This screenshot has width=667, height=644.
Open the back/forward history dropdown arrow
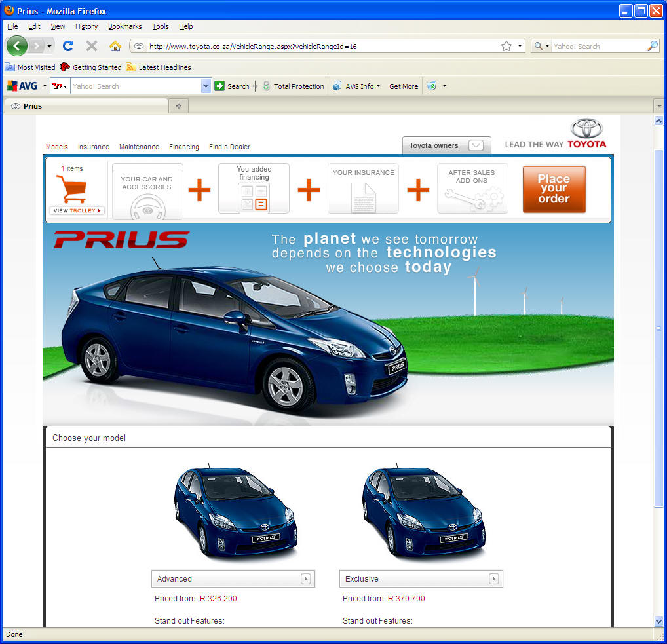coord(49,46)
